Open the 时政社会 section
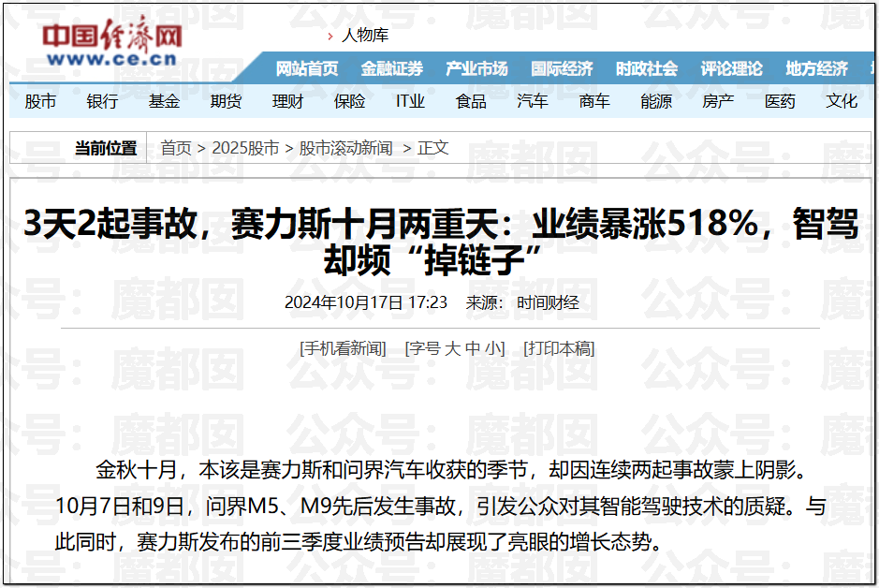This screenshot has height=588, width=879. (x=646, y=69)
